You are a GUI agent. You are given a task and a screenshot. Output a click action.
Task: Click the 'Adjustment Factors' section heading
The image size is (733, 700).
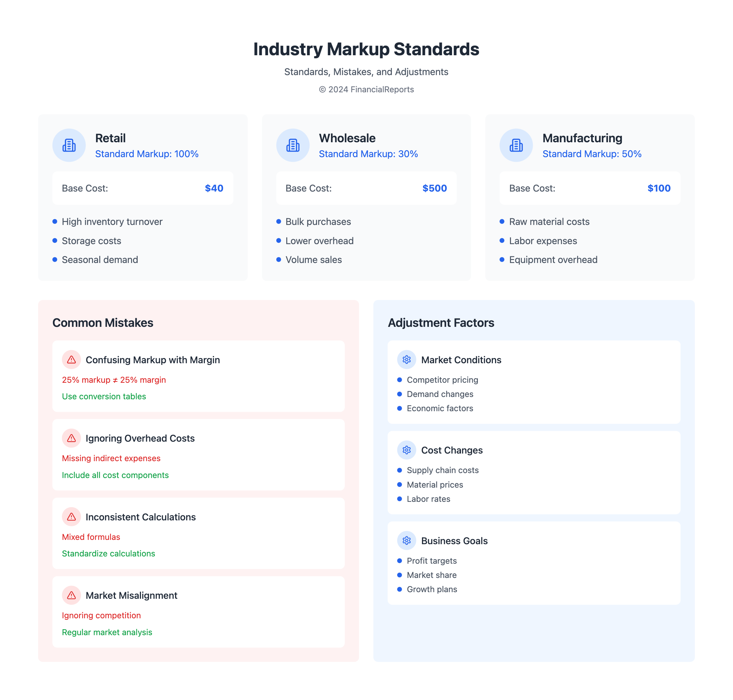441,323
